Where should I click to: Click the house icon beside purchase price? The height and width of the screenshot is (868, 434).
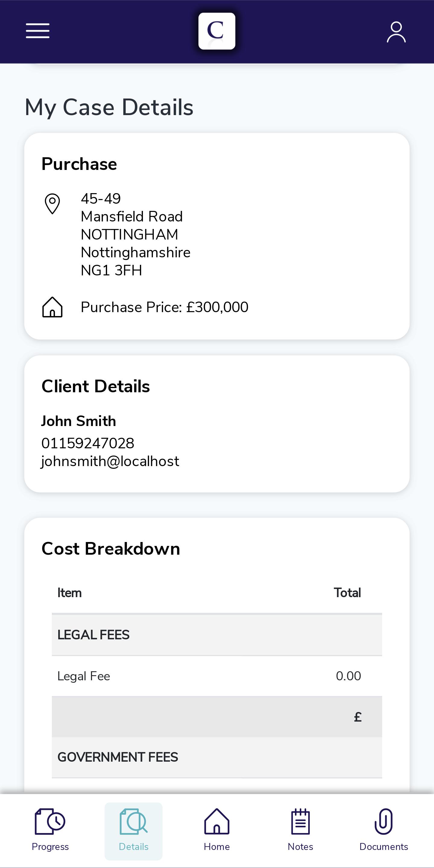point(52,307)
